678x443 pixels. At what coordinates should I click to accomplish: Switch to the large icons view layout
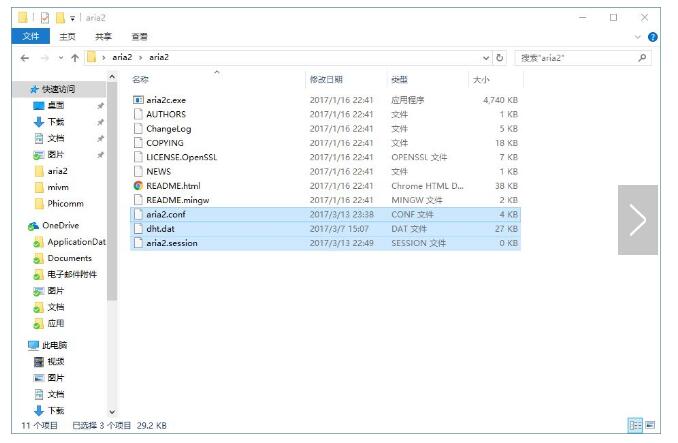click(x=650, y=425)
